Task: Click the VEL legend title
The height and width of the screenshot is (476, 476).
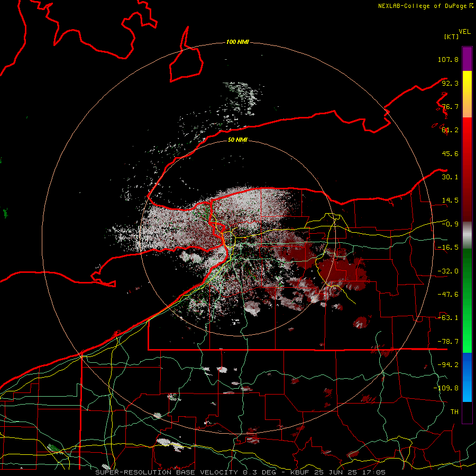Action: tap(464, 32)
